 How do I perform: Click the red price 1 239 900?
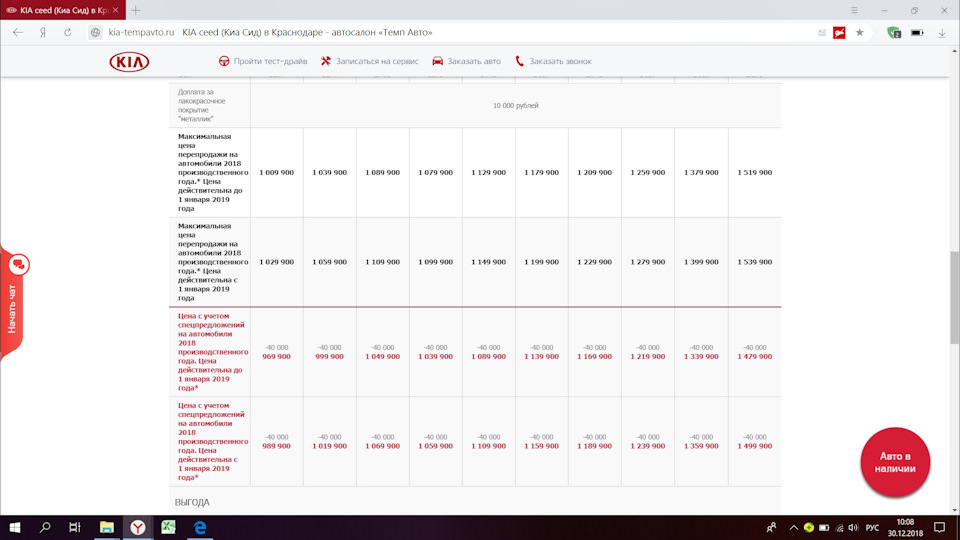click(x=648, y=446)
